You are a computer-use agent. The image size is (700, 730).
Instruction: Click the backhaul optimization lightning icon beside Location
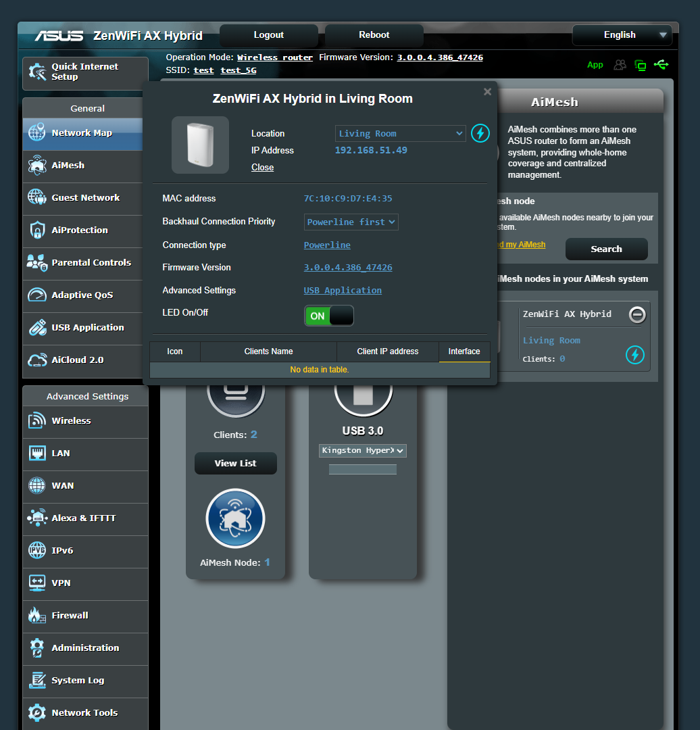click(480, 133)
